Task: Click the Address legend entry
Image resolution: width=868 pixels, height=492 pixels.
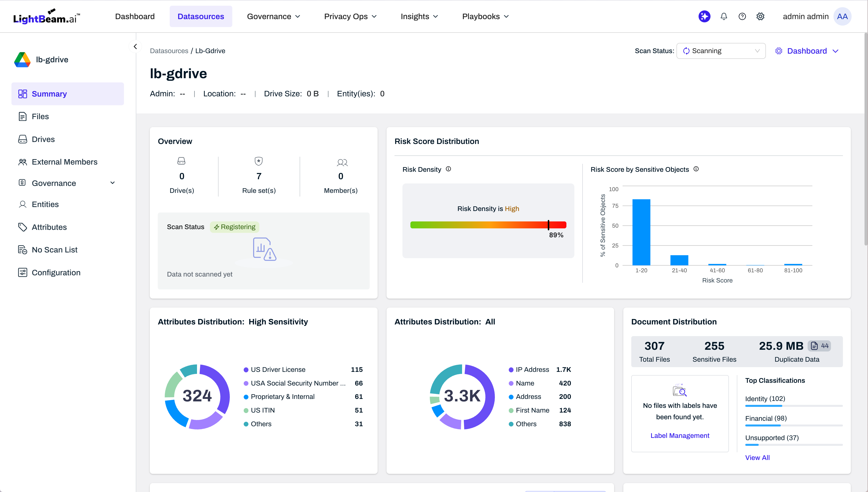Action: coord(540,397)
